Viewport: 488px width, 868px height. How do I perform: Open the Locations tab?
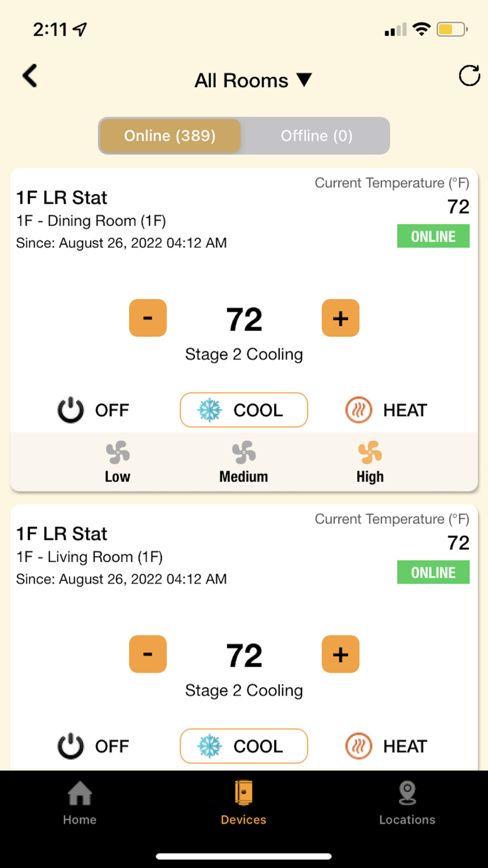(407, 803)
